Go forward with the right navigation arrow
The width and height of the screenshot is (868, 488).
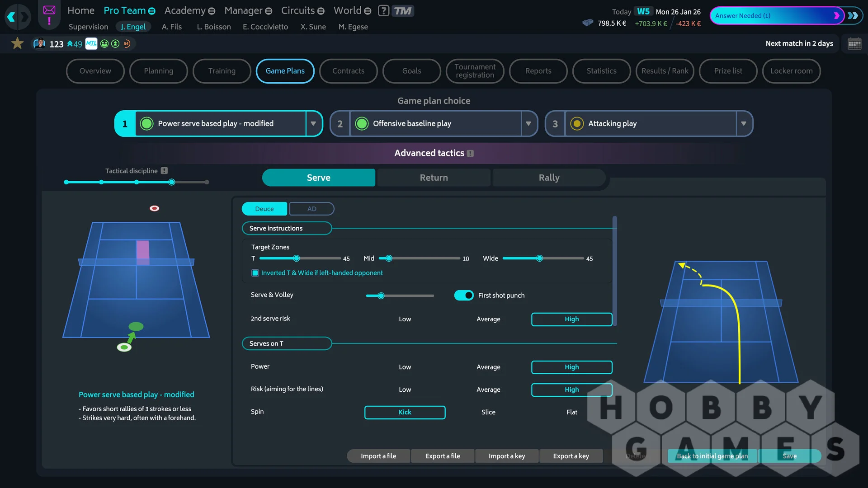click(25, 17)
